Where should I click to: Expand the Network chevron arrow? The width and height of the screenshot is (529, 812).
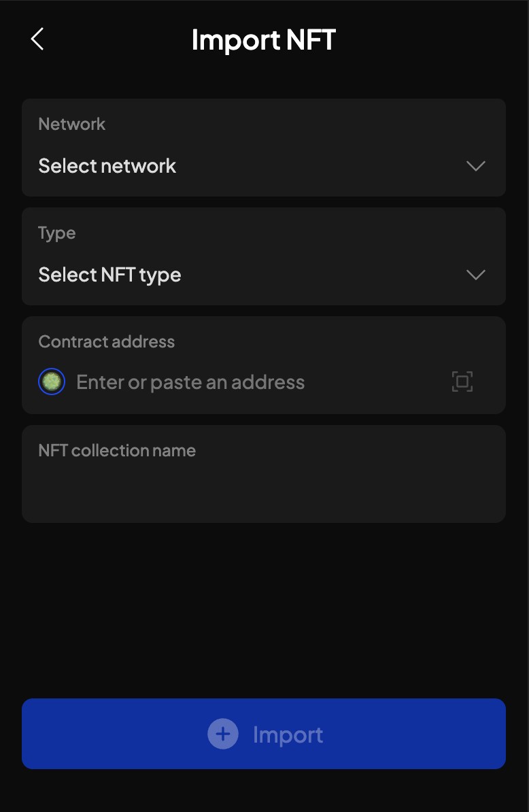click(x=476, y=166)
